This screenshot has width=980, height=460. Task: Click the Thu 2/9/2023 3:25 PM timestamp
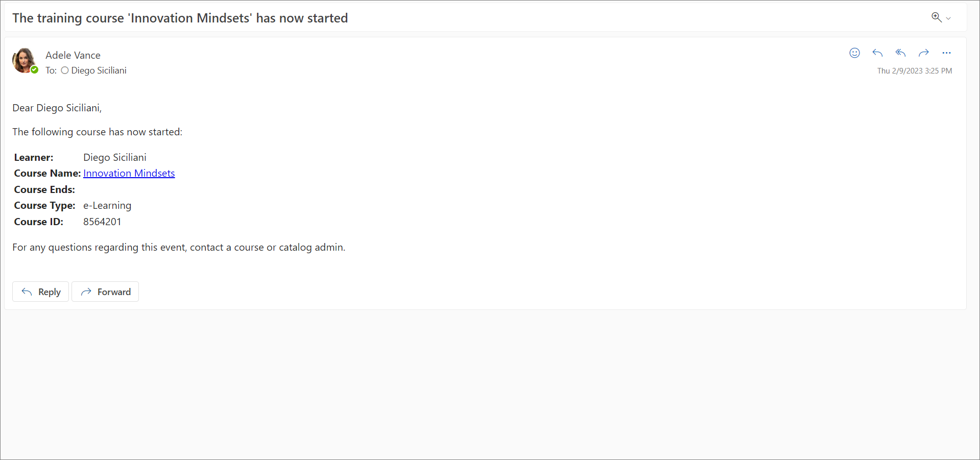(915, 71)
